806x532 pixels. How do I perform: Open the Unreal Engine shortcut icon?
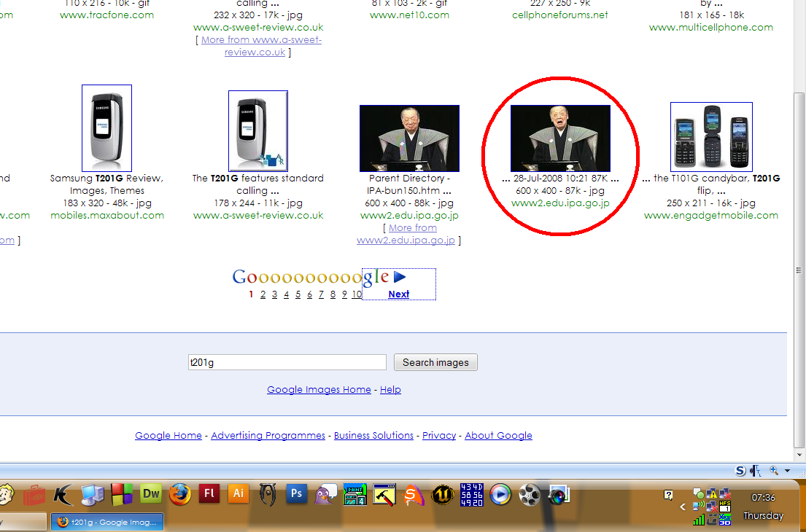pos(442,495)
